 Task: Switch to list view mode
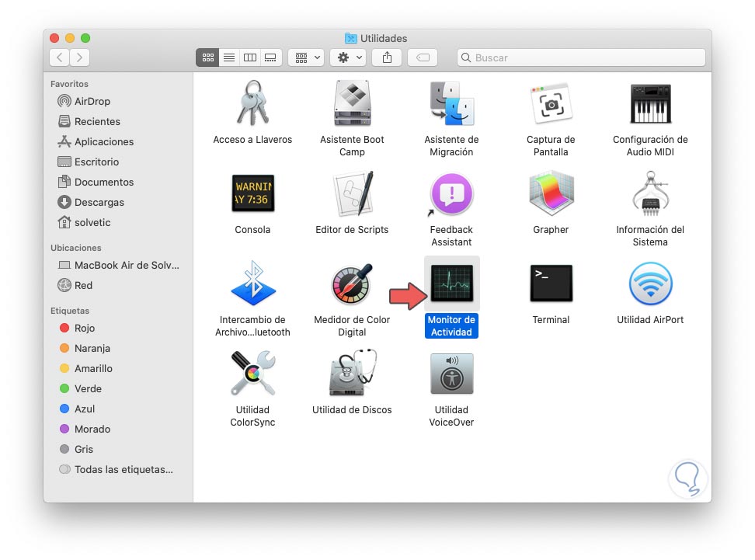tap(229, 57)
